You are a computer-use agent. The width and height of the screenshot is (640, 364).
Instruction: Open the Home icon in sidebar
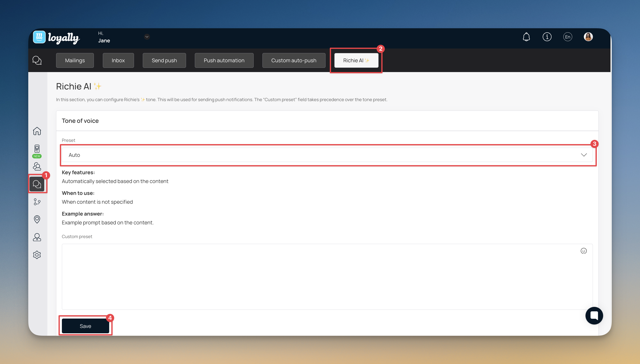(x=37, y=131)
